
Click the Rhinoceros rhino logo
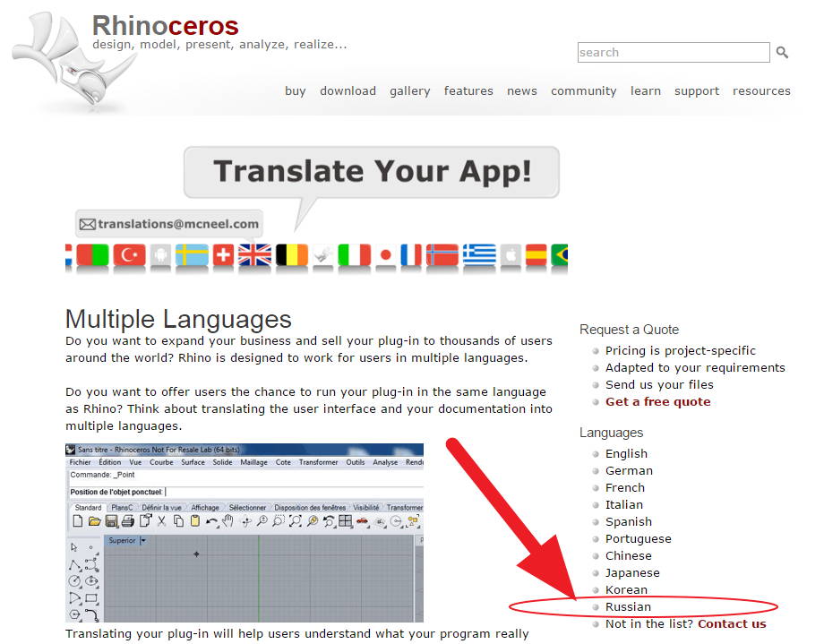coord(73,58)
